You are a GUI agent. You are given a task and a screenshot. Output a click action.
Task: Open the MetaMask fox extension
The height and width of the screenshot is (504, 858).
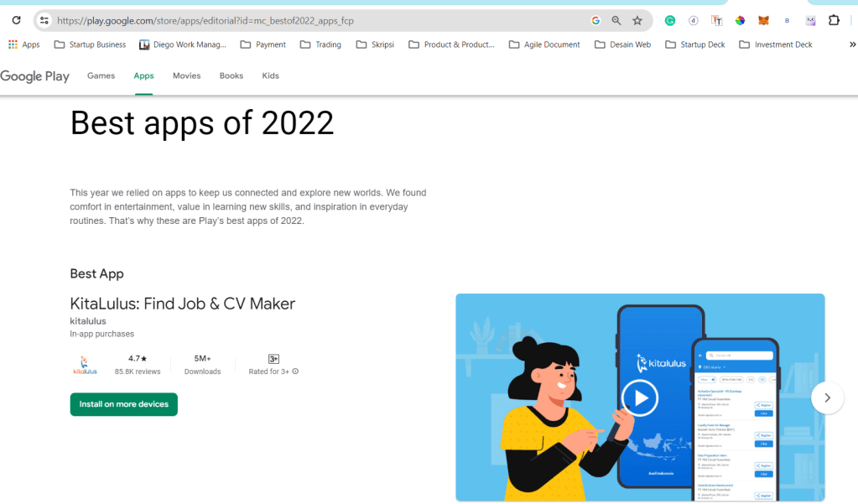tap(764, 20)
